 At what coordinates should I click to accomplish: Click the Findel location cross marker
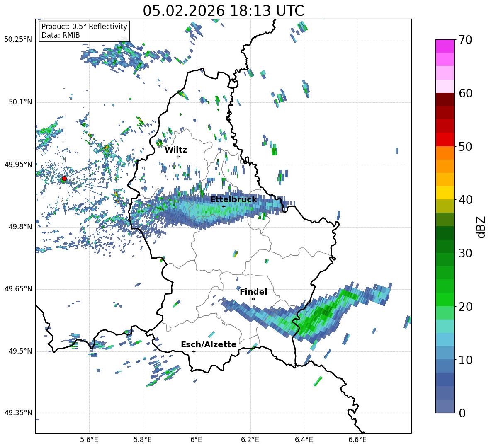pyautogui.click(x=253, y=299)
